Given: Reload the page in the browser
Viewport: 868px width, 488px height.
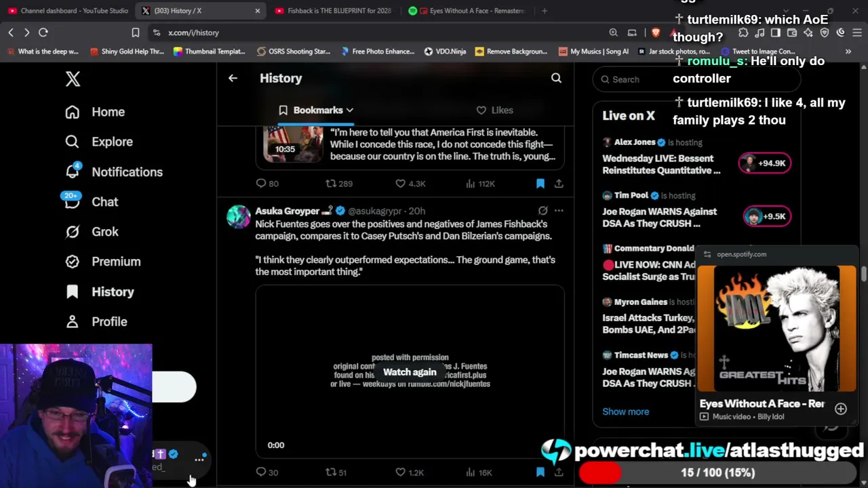Looking at the screenshot, I should [43, 33].
